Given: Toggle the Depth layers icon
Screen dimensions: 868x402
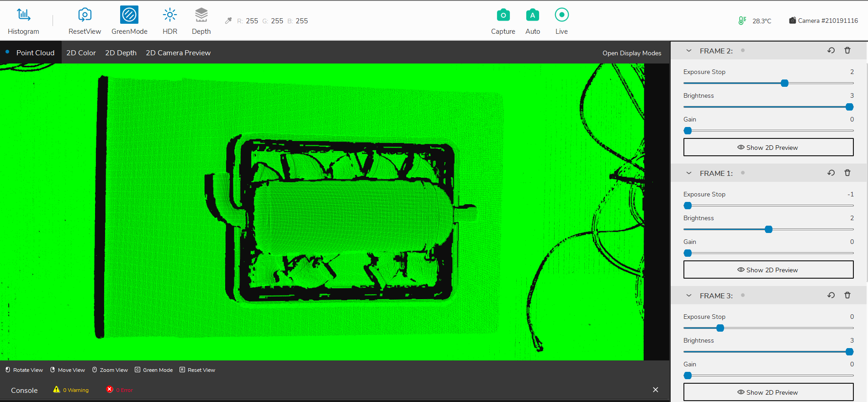Looking at the screenshot, I should click(x=201, y=15).
